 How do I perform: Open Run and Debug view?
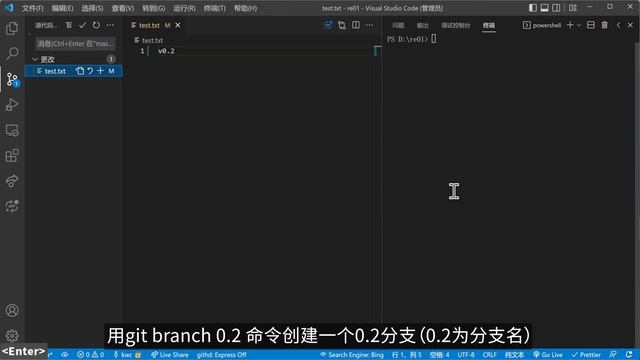pos(12,104)
